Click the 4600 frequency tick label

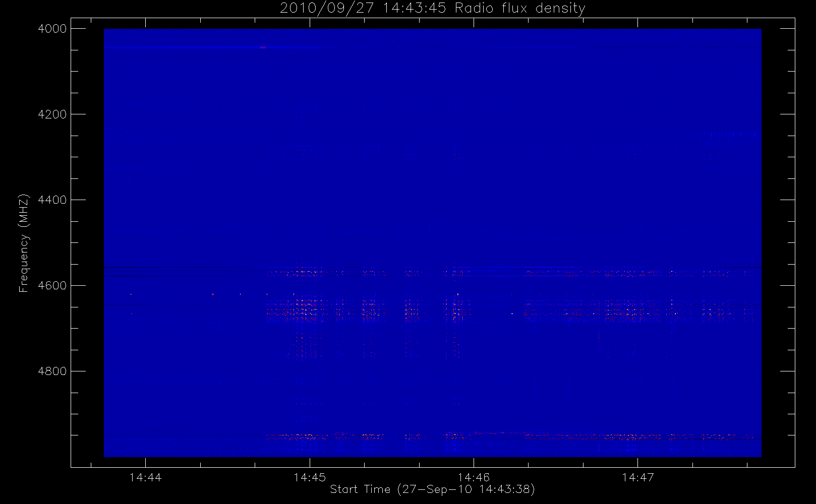pyautogui.click(x=52, y=286)
